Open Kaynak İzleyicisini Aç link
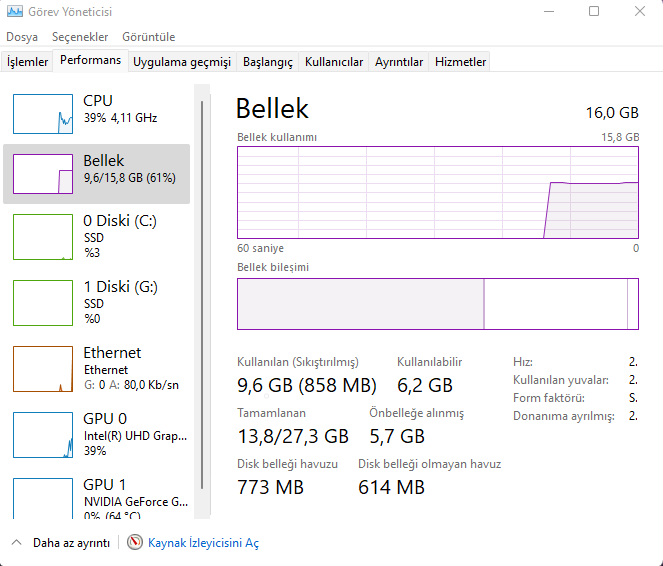 [203, 542]
